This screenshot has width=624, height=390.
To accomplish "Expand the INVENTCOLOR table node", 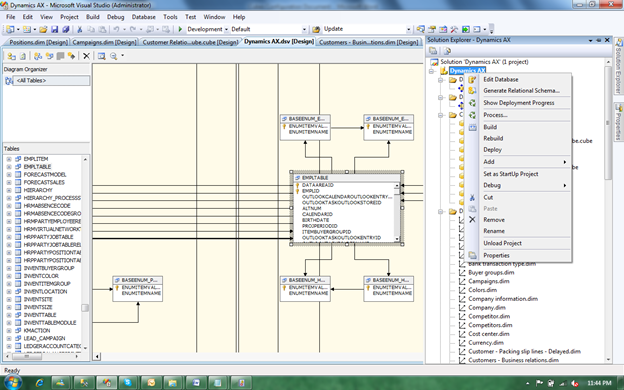I will pyautogui.click(x=9, y=276).
